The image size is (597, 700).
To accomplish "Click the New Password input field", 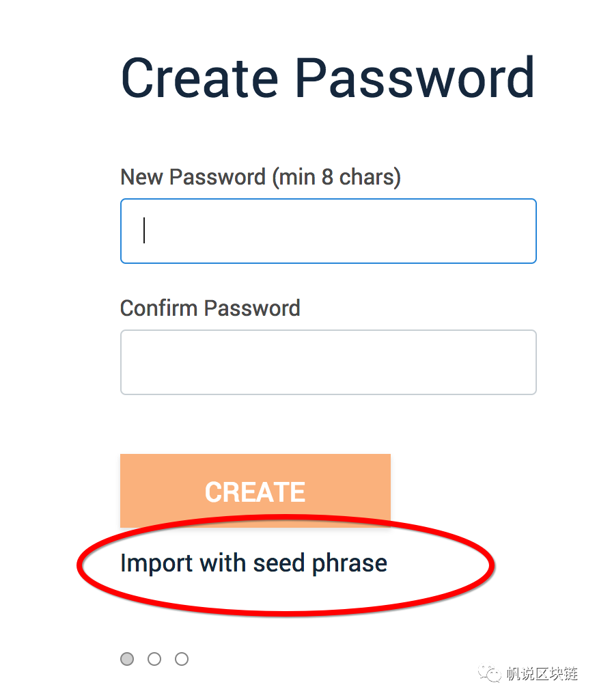I will 328,231.
